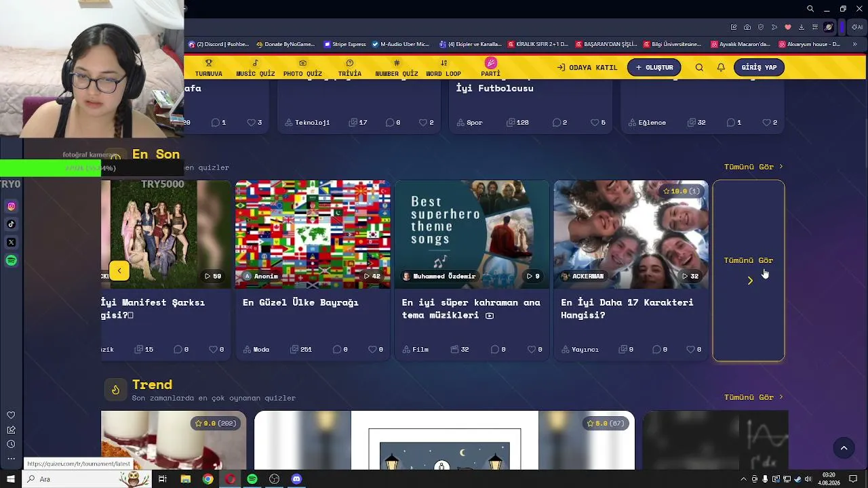Open the Parti mode icon
The height and width of the screenshot is (488, 868).
coord(491,68)
